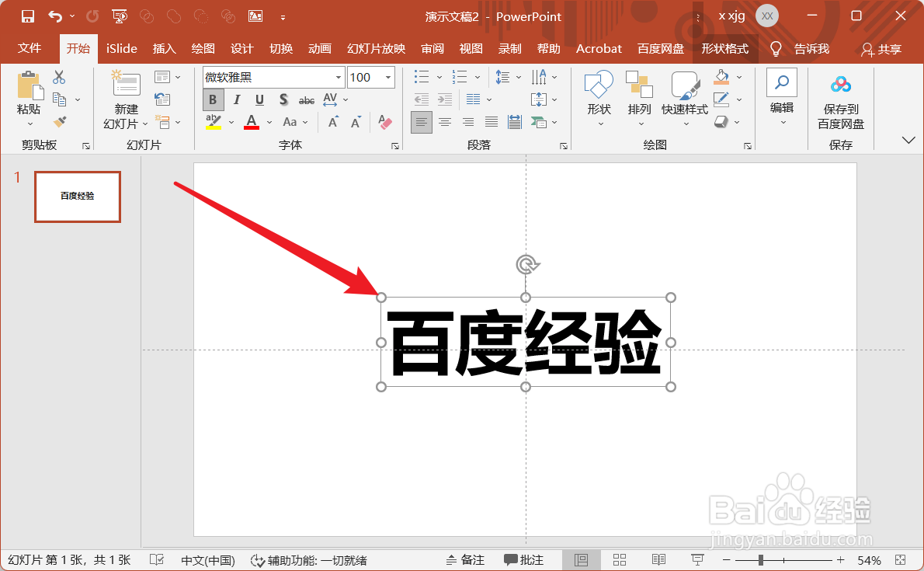Copy the selected text box

(x=59, y=99)
